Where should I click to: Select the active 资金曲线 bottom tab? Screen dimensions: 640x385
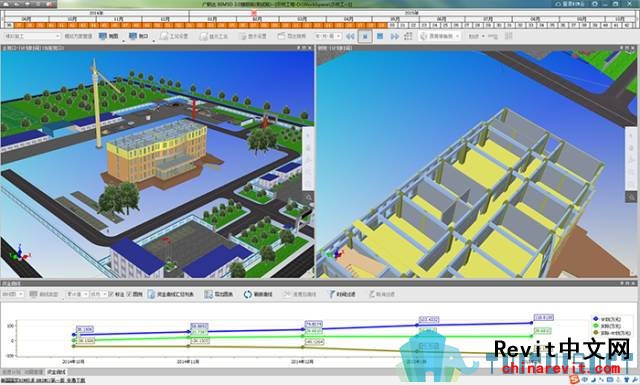[56, 372]
